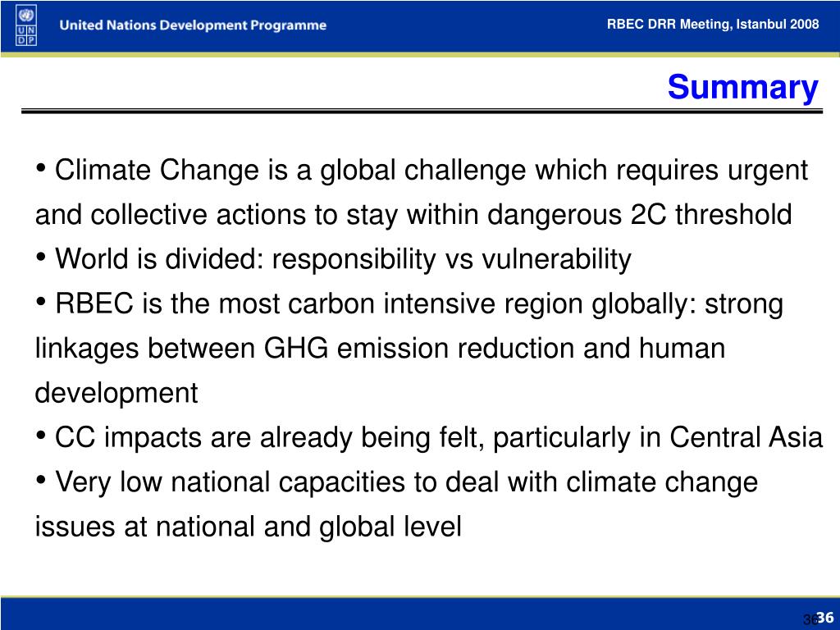840x630 pixels.
Task: Click the 'Summary' slide title
Action: click(x=743, y=87)
